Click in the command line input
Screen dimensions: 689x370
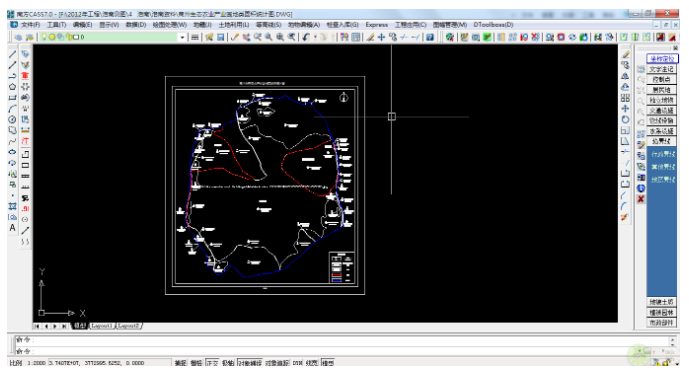(343, 351)
